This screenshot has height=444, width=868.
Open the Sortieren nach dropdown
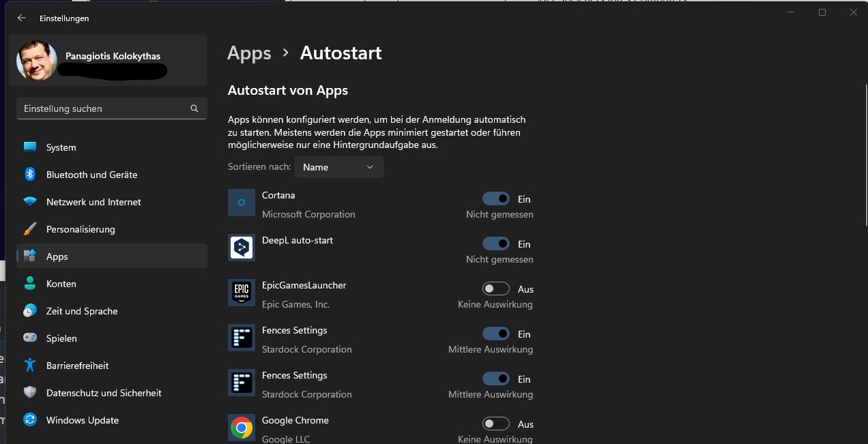point(338,166)
